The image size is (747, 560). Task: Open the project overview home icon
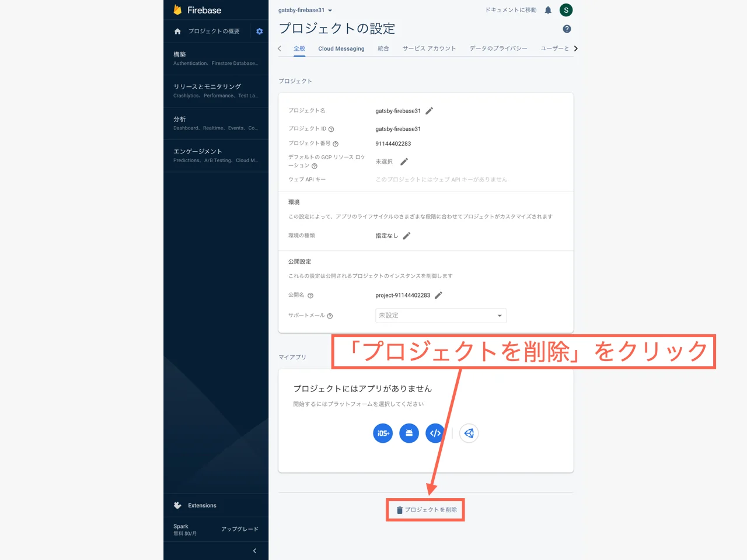click(177, 31)
